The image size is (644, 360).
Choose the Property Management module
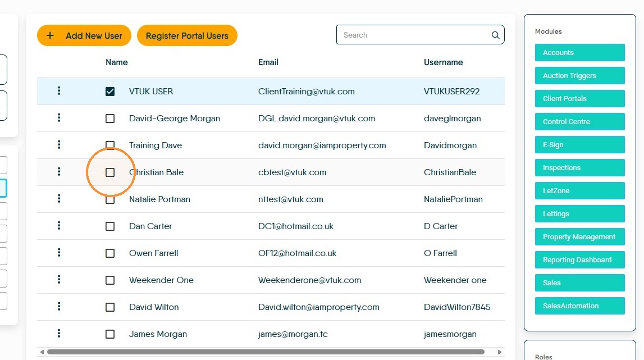pyautogui.click(x=579, y=236)
